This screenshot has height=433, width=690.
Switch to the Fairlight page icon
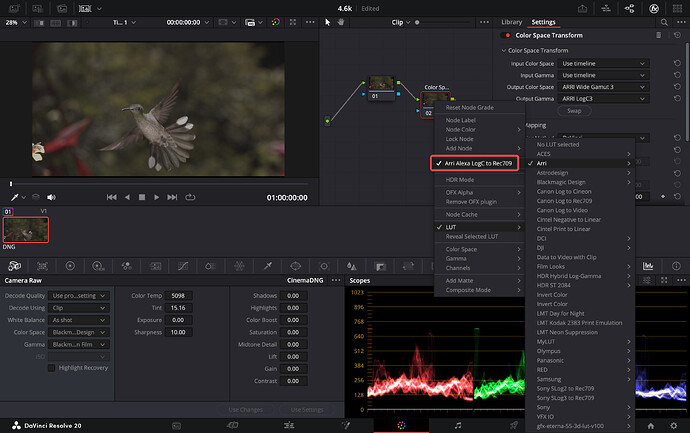458,425
